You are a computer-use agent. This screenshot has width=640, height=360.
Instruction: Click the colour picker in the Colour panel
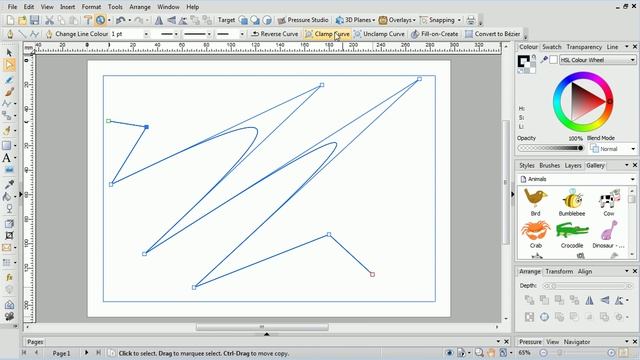point(544,60)
